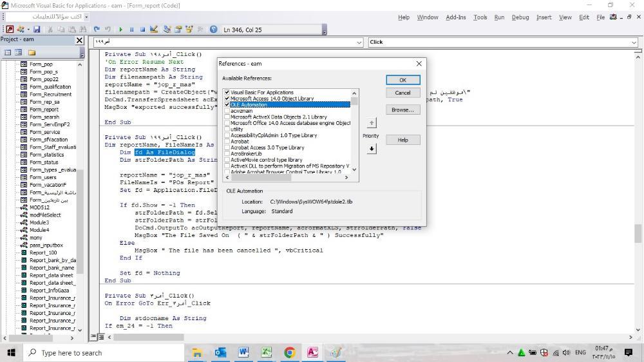Click Priority up arrow button
Viewport: 644px width, 362px height.
(x=372, y=123)
